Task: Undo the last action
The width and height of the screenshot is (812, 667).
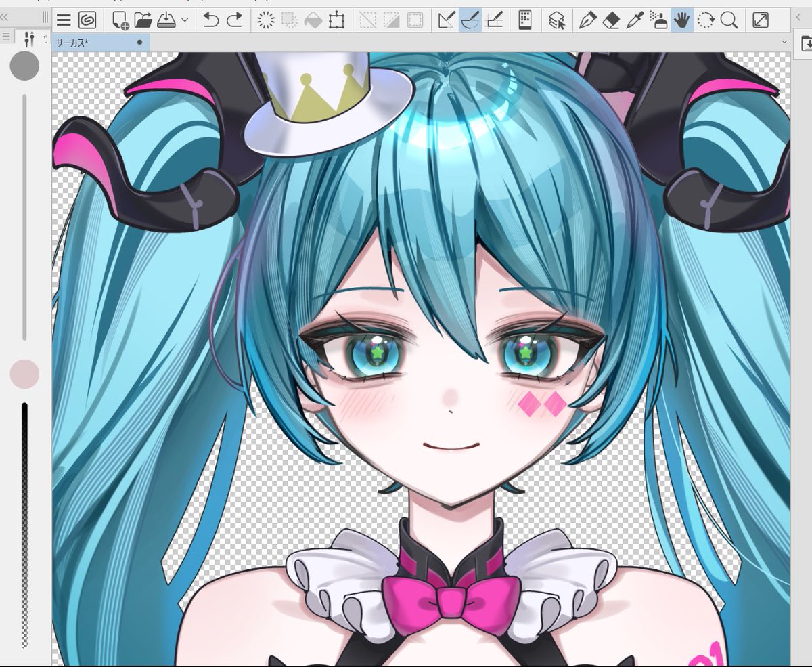Action: coord(211,20)
